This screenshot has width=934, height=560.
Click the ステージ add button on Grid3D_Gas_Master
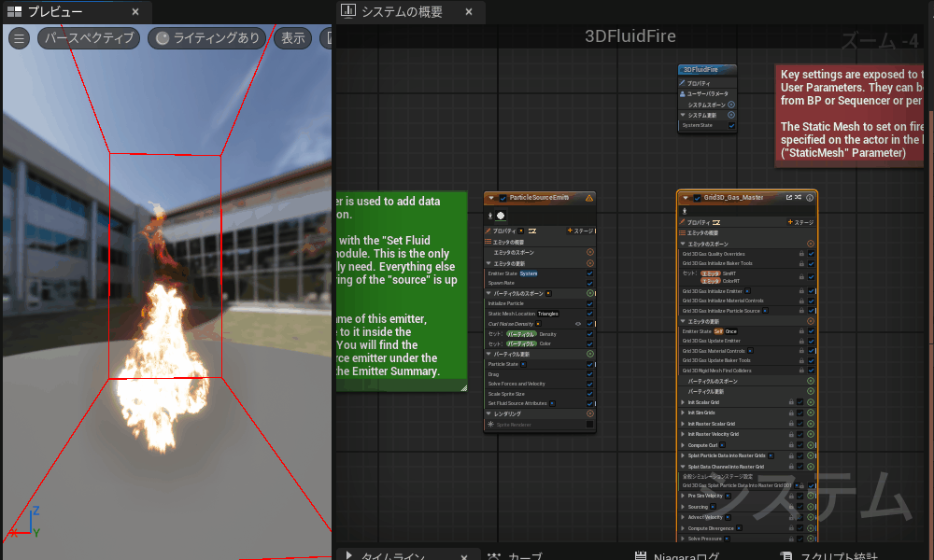(801, 222)
